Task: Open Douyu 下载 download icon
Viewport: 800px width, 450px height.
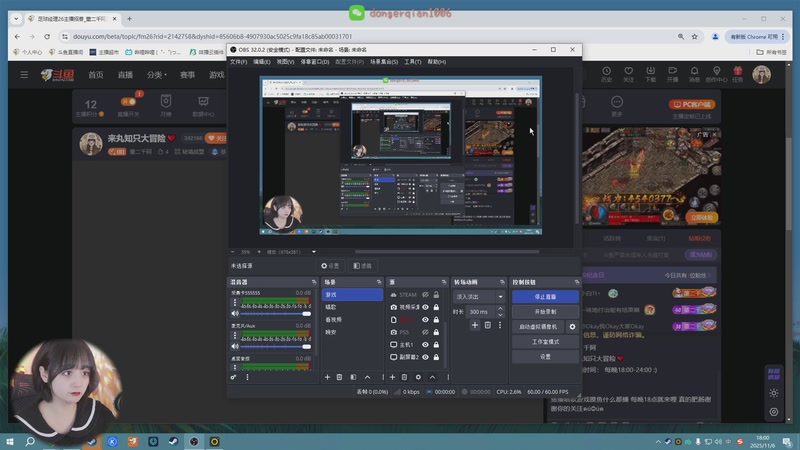Action: [651, 74]
